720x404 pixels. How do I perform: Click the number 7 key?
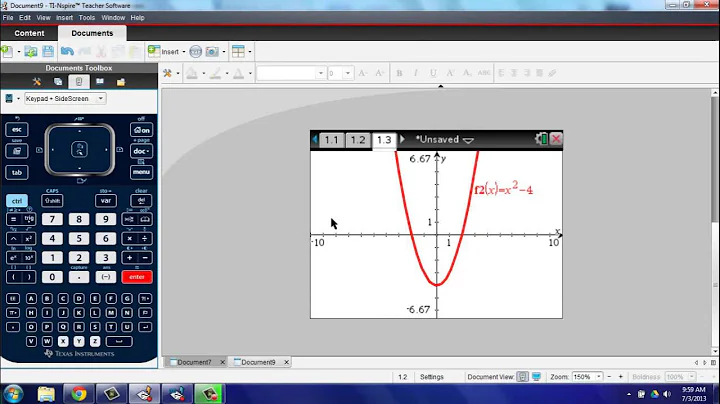[52, 219]
